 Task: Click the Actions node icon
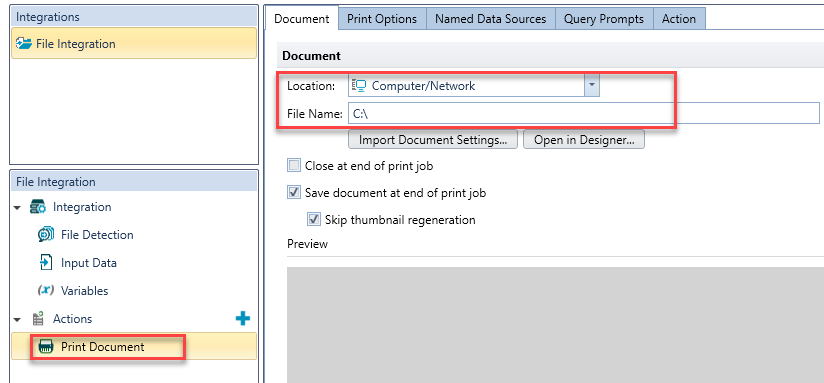[x=38, y=319]
